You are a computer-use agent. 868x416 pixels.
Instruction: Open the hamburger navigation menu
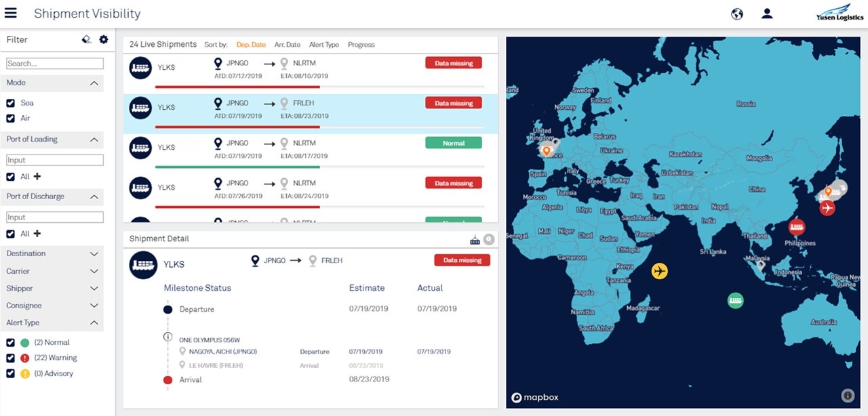(11, 14)
